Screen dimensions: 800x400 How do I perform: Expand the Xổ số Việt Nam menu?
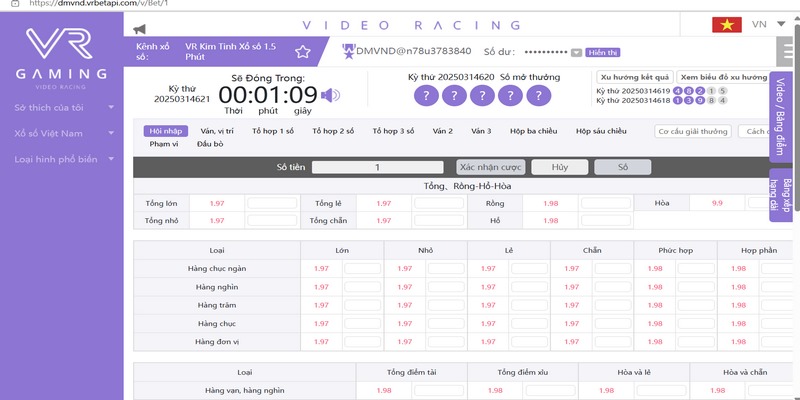coord(60,133)
